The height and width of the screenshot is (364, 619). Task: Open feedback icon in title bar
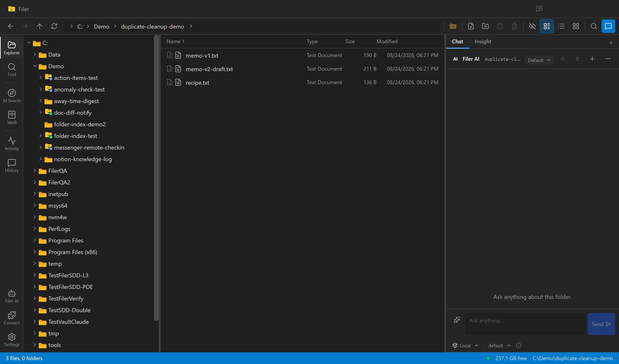[x=539, y=9]
